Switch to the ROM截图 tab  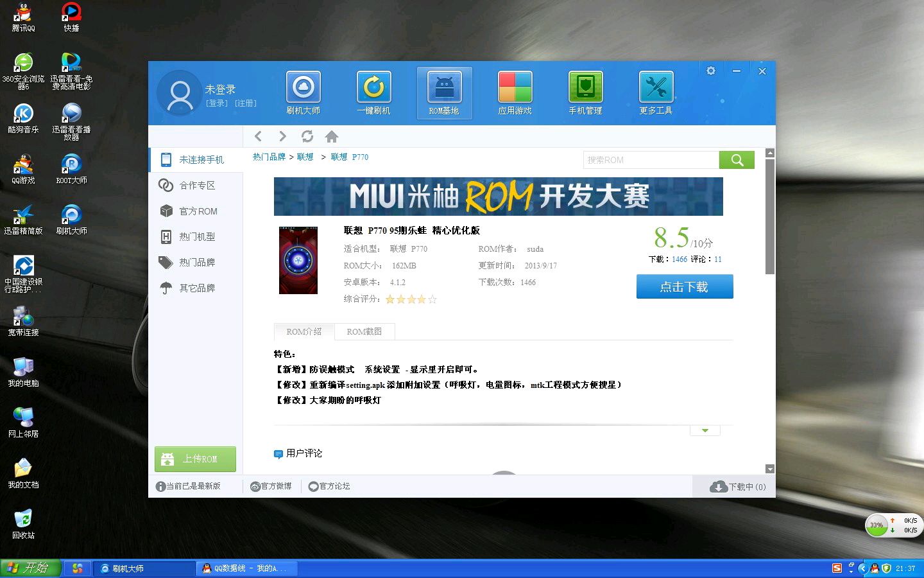click(x=364, y=331)
